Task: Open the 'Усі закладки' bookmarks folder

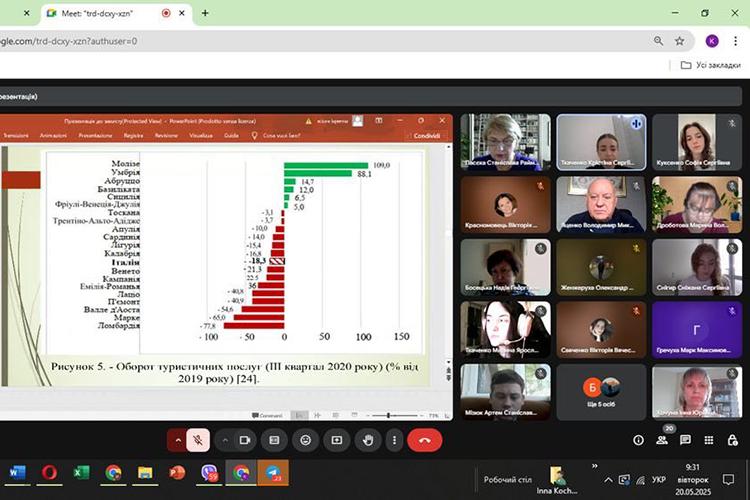Action: pyautogui.click(x=708, y=65)
